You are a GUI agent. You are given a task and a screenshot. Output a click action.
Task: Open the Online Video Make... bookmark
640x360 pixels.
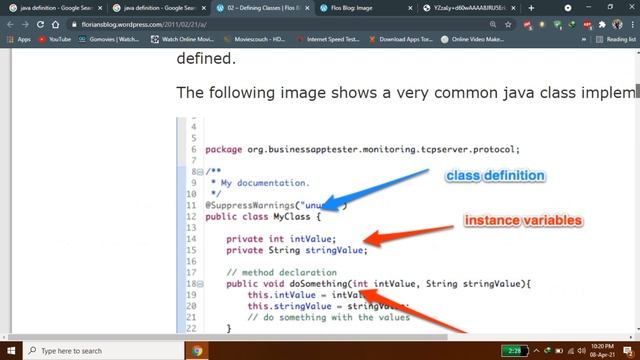(473, 39)
